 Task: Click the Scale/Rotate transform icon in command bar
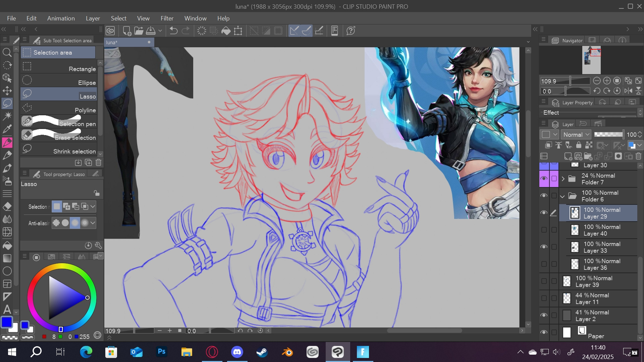coord(238,31)
